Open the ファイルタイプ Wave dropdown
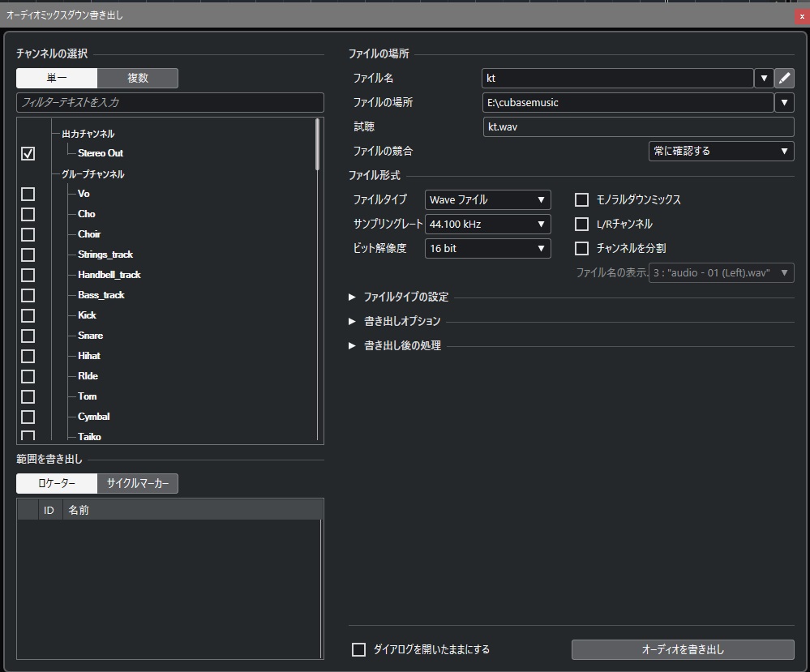Image resolution: width=810 pixels, height=672 pixels. pyautogui.click(x=487, y=199)
